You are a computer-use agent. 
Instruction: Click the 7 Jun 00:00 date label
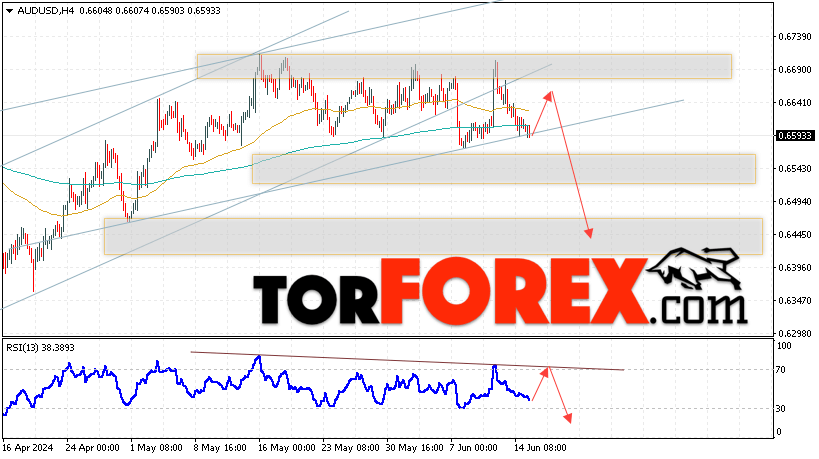point(474,448)
